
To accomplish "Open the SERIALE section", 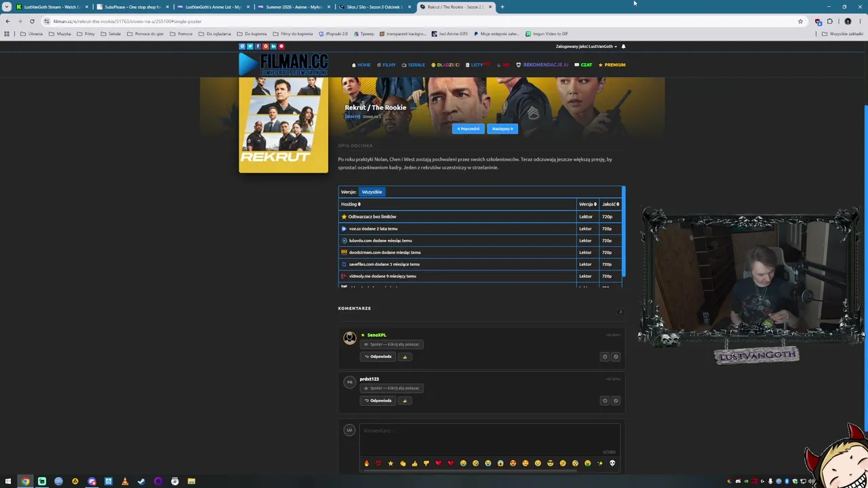I will [414, 65].
